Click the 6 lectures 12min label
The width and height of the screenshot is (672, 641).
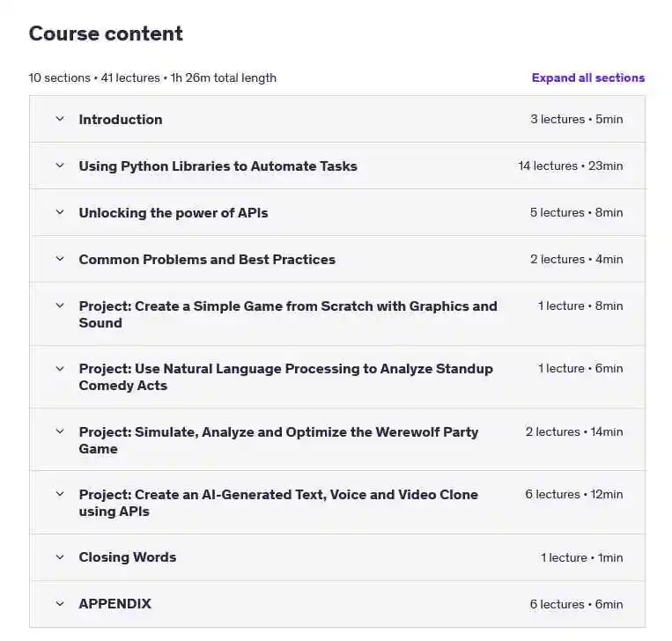574,494
